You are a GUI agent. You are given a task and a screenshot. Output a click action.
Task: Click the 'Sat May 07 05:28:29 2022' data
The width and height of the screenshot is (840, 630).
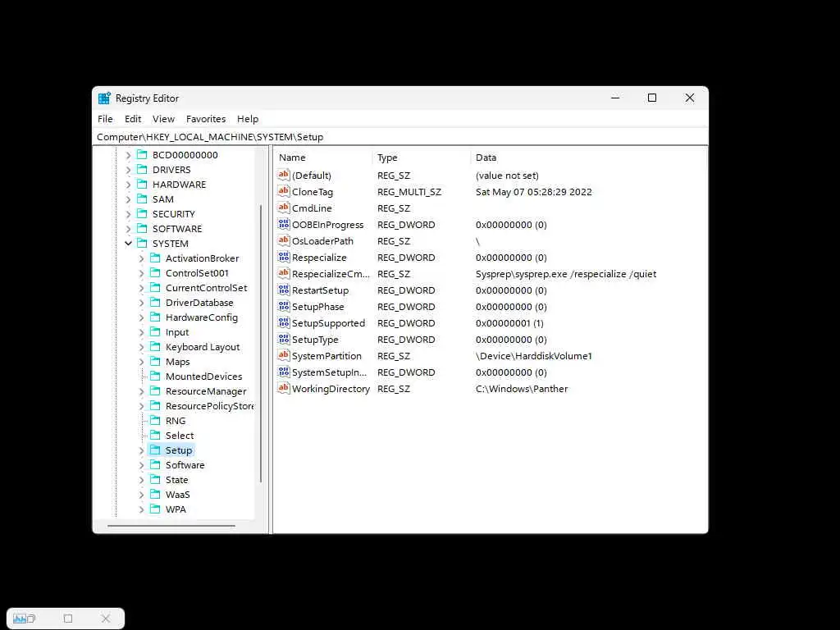pyautogui.click(x=533, y=192)
